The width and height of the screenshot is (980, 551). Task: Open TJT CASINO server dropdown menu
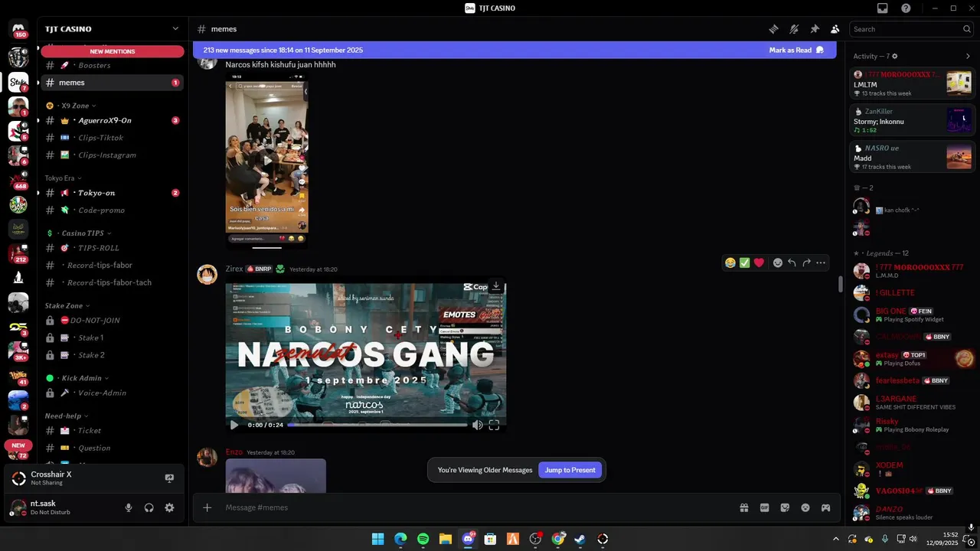pos(175,29)
